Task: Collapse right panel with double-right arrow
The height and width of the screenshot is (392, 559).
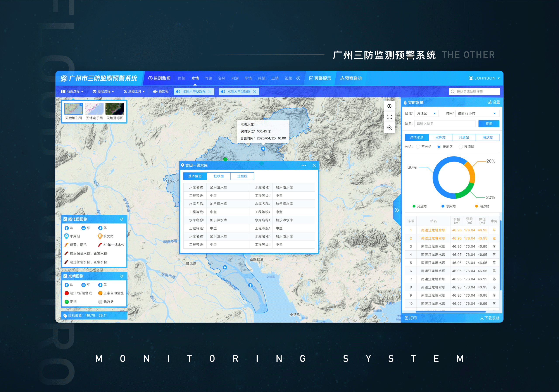Action: pos(397,210)
